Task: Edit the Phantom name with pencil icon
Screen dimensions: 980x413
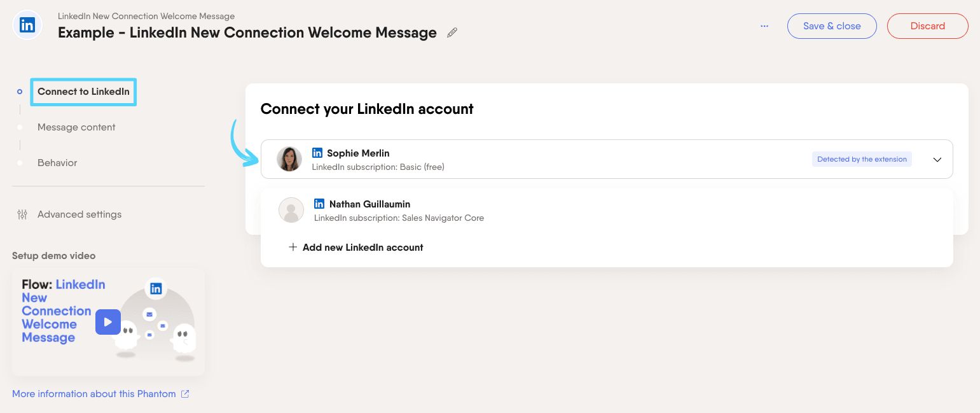Action: (x=452, y=32)
